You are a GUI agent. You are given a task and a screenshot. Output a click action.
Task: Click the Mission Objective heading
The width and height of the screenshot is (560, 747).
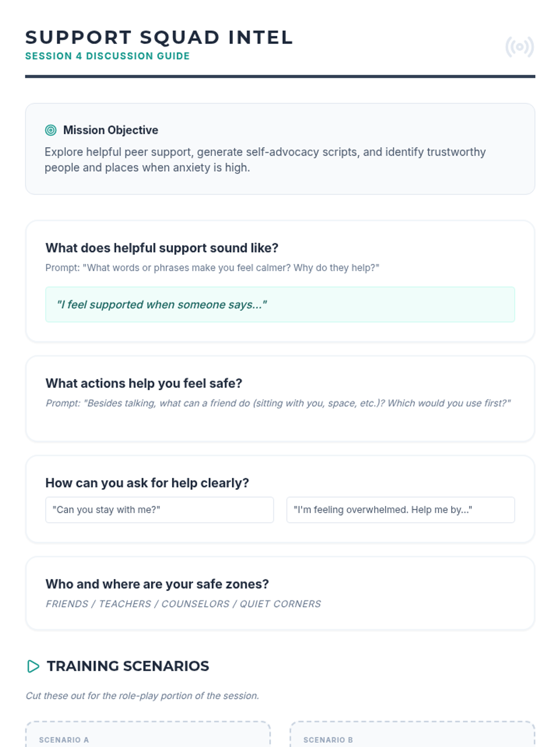coord(111,130)
